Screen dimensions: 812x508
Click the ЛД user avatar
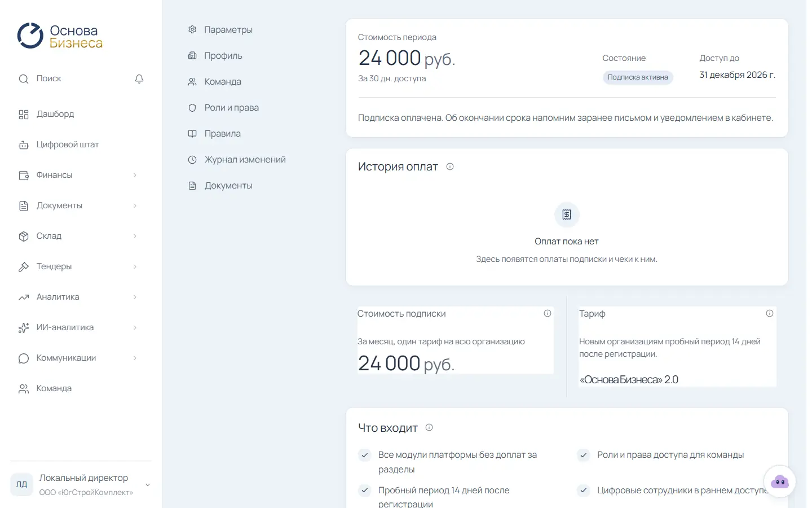click(x=21, y=484)
